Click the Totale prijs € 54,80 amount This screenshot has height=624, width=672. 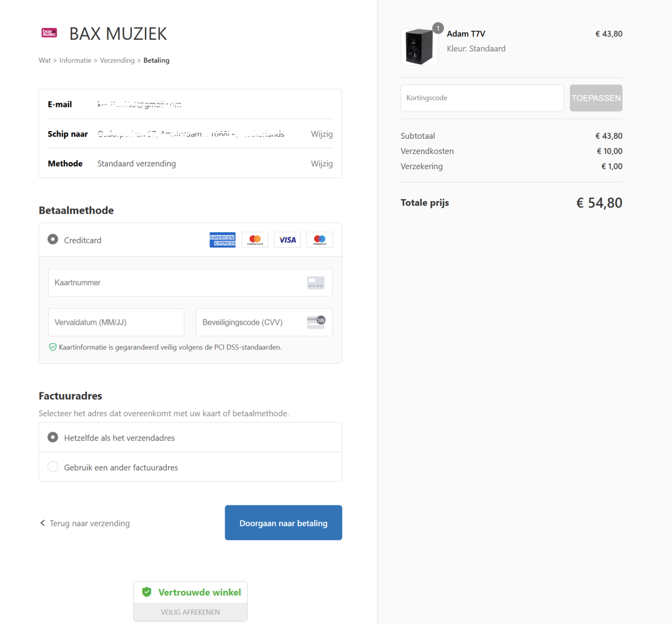pos(599,203)
